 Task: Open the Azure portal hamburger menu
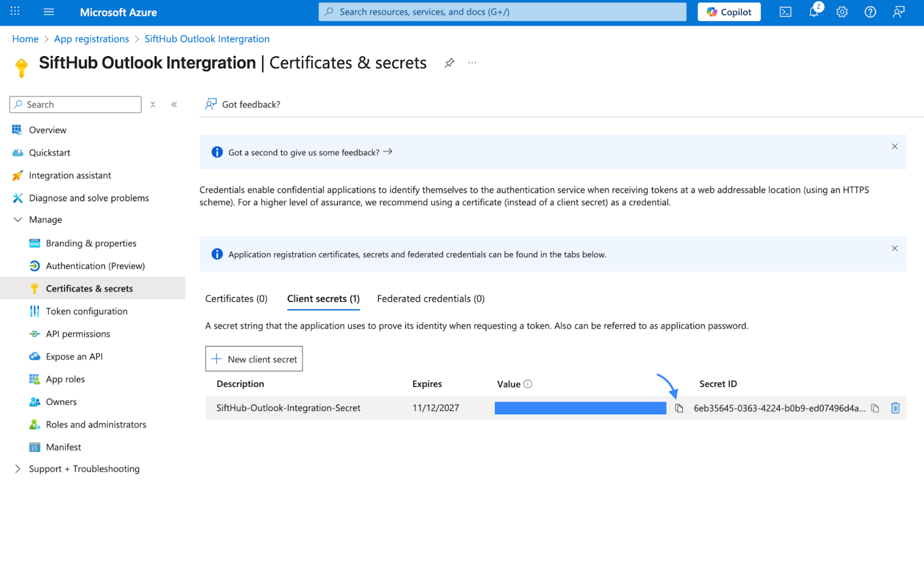[x=49, y=12]
